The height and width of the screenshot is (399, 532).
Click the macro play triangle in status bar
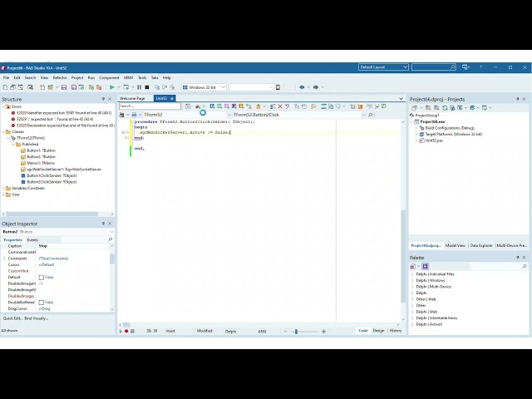pyautogui.click(x=121, y=331)
